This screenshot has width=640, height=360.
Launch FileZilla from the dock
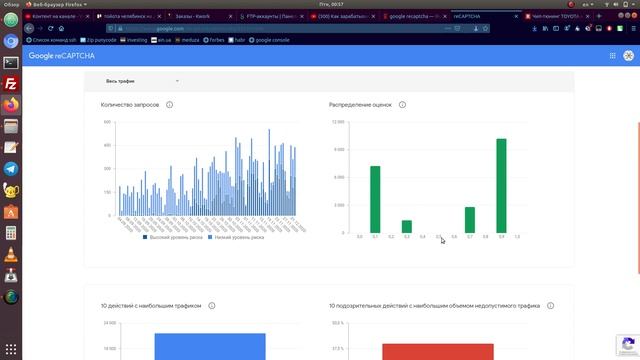11,84
